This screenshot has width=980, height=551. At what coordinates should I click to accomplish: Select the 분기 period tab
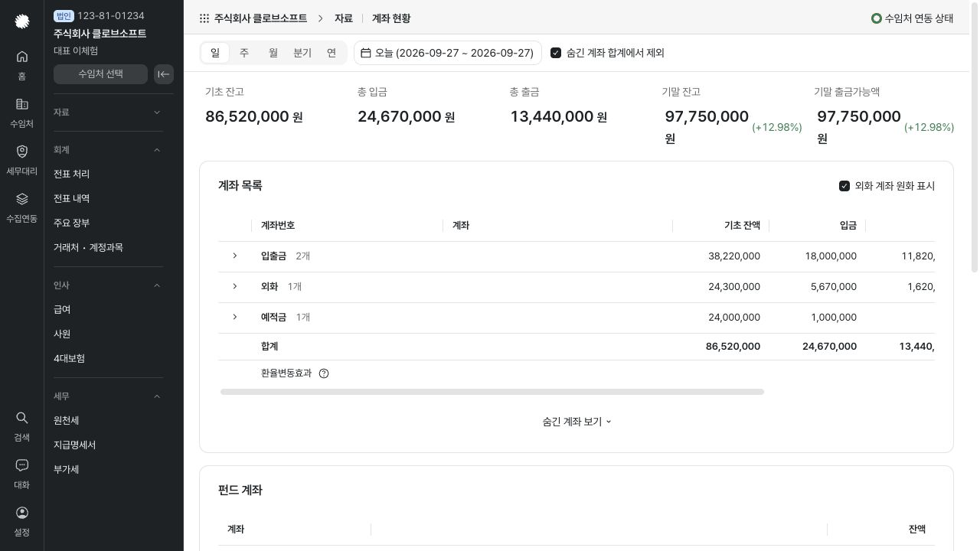[x=302, y=53]
